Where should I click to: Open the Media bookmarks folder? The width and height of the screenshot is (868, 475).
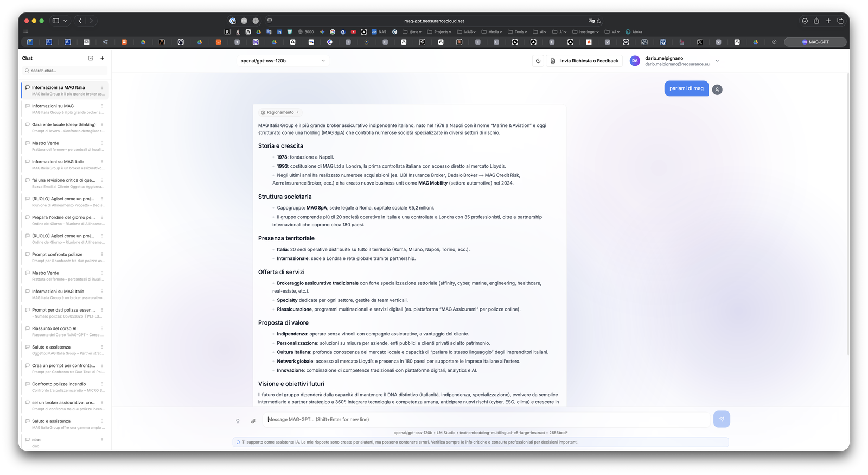click(492, 32)
